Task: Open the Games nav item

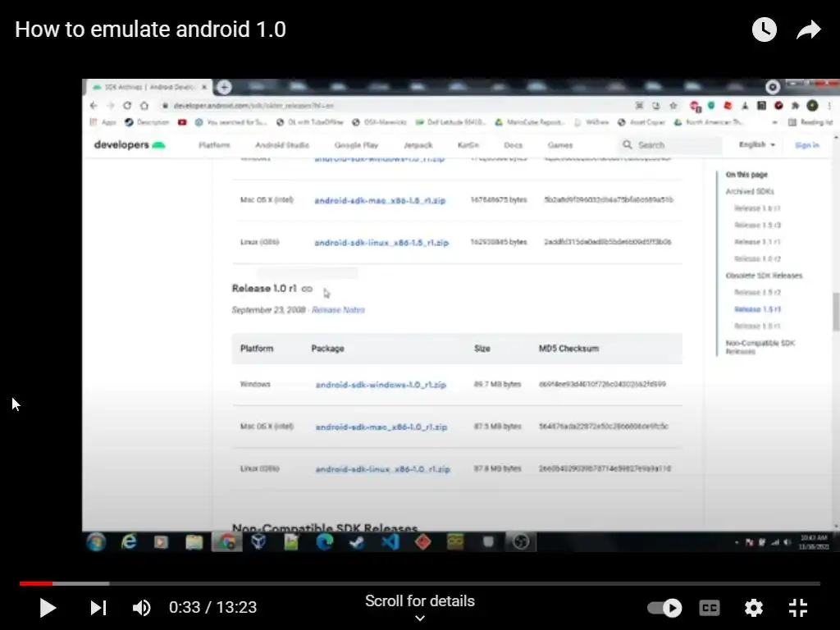Action: click(x=559, y=145)
